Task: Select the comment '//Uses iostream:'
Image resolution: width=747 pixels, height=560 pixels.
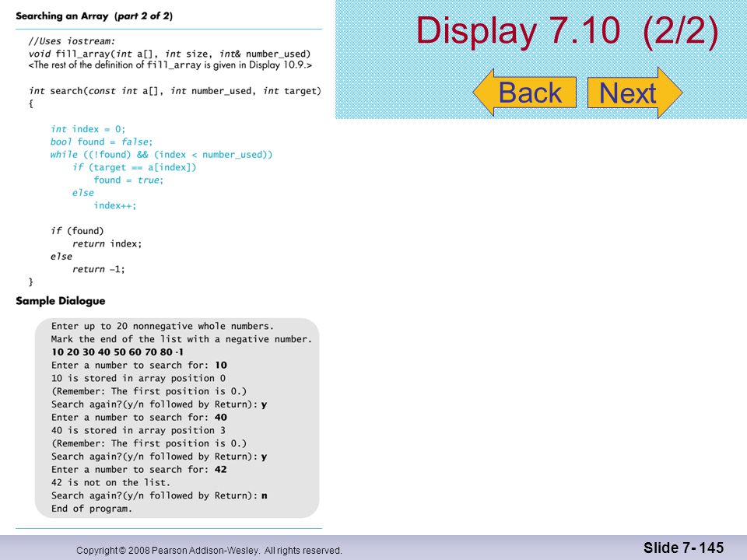Action: click(72, 41)
